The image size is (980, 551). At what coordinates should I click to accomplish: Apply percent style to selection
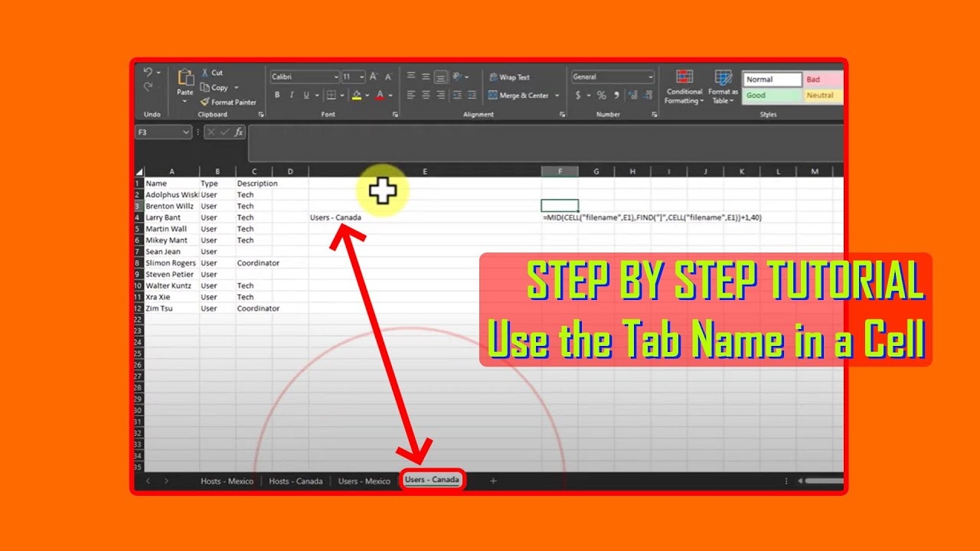(x=601, y=96)
